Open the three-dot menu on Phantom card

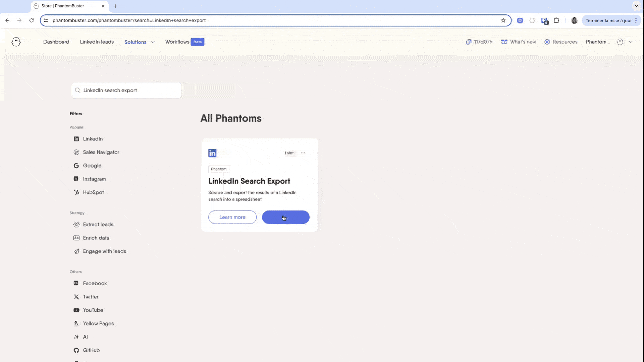[303, 153]
